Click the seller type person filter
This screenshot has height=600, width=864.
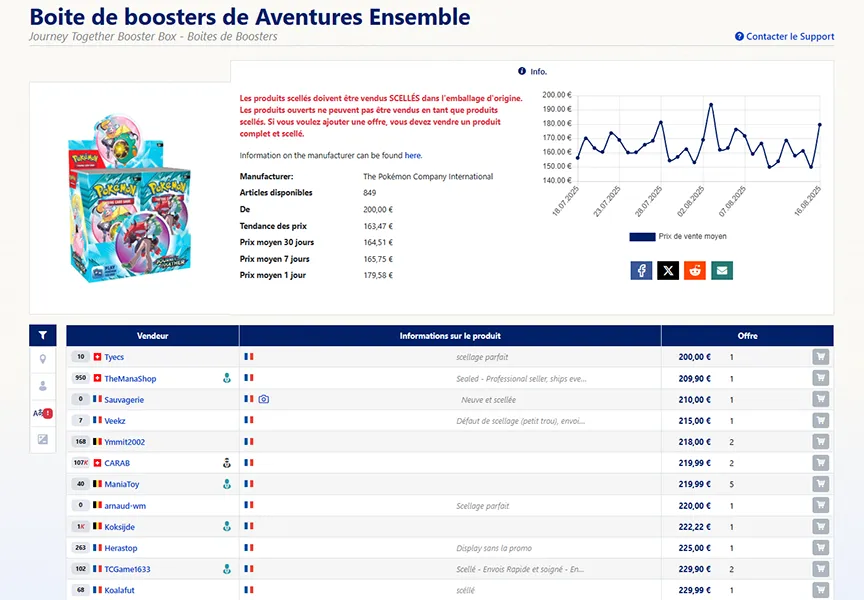(x=42, y=386)
